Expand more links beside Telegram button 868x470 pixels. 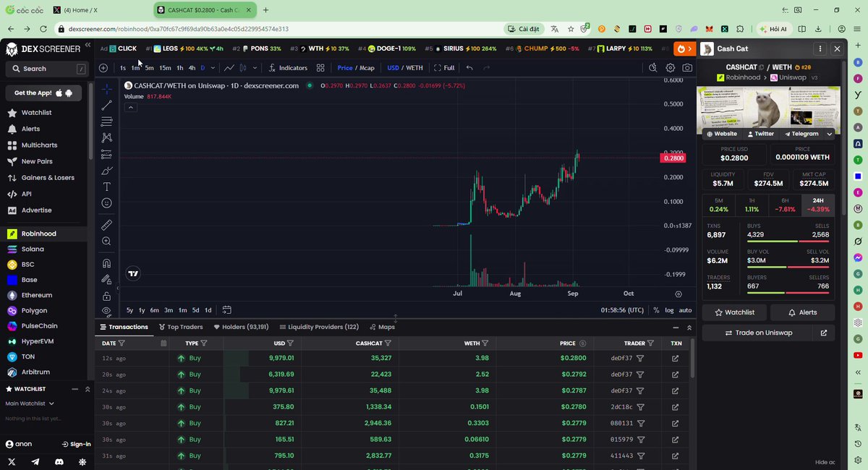[830, 134]
